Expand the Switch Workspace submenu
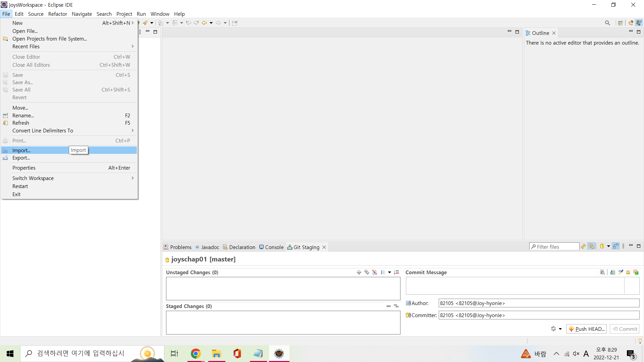Image resolution: width=644 pixels, height=362 pixels. point(69,178)
